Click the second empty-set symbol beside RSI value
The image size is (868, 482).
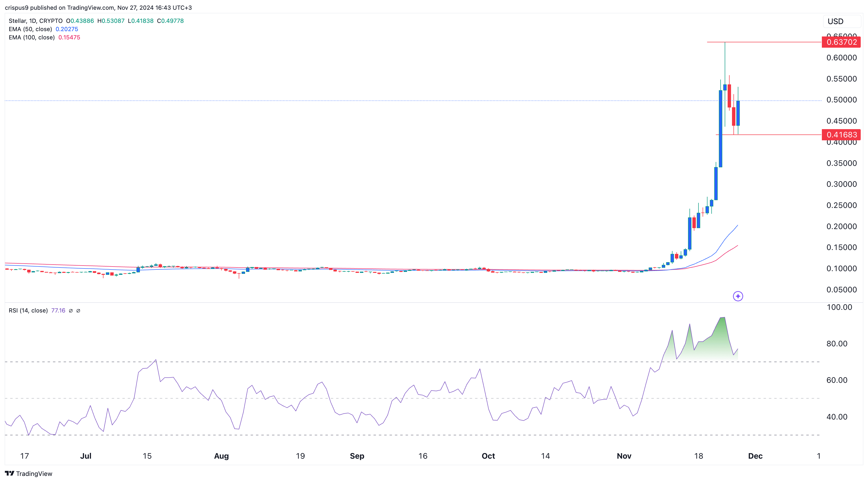78,311
